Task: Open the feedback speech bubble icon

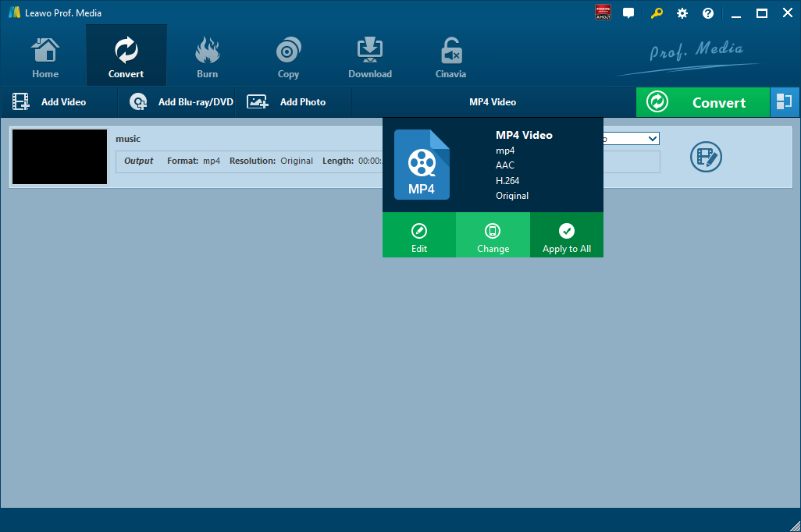Action: tap(628, 13)
